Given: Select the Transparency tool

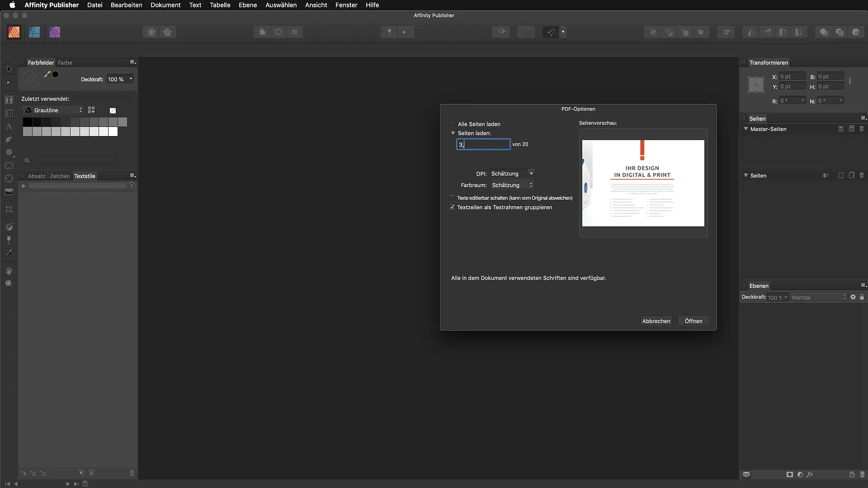Looking at the screenshot, I should (x=9, y=240).
